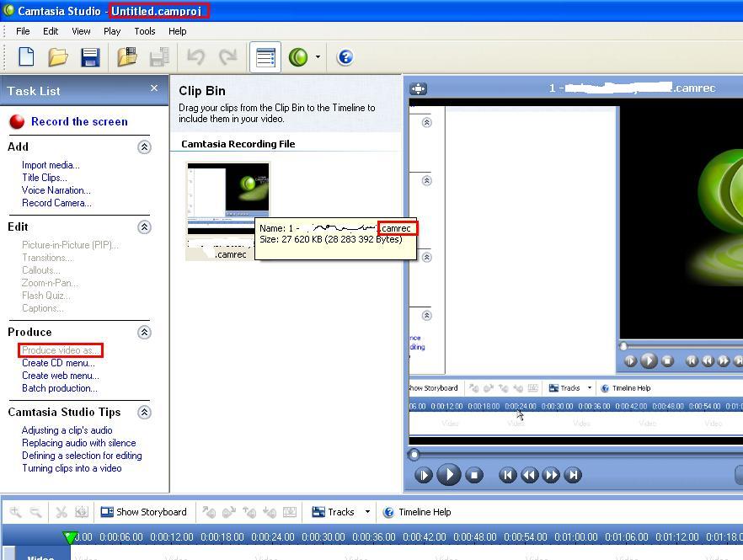The height and width of the screenshot is (560, 743).
Task: Open tip Replacing audio with silence
Action: click(x=78, y=443)
